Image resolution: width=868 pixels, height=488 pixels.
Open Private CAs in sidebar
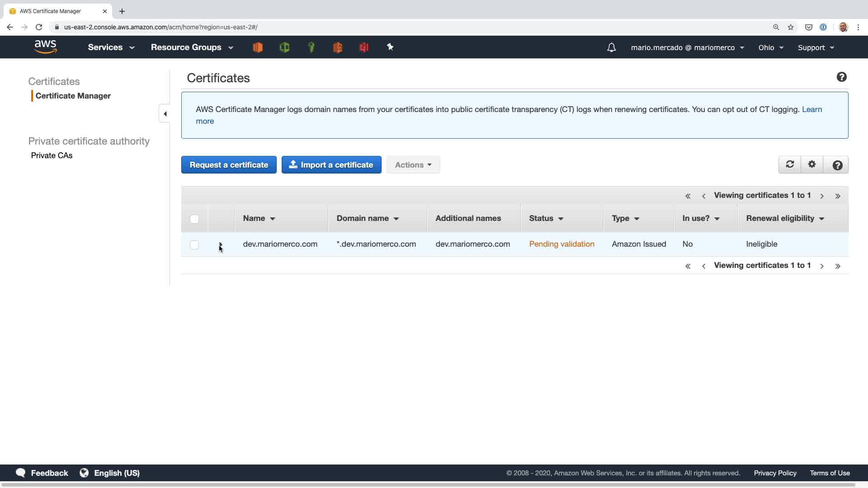52,155
